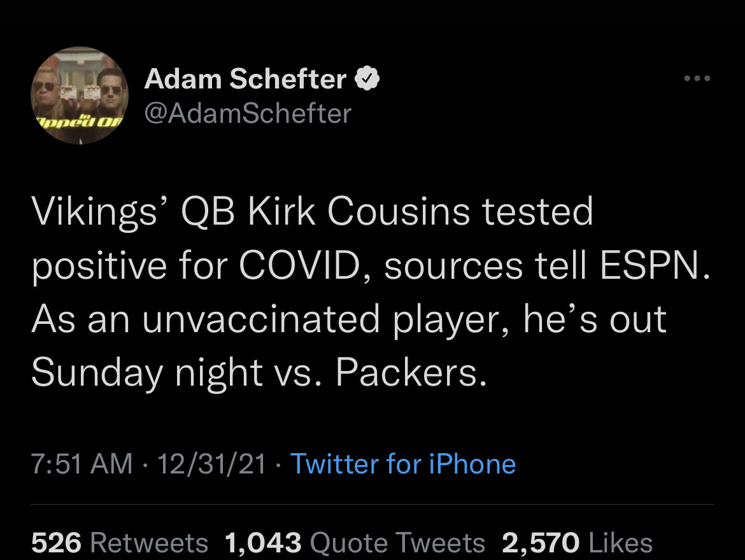Click the 7:51 AM timestamp
Screen dimensions: 745x560
point(82,463)
